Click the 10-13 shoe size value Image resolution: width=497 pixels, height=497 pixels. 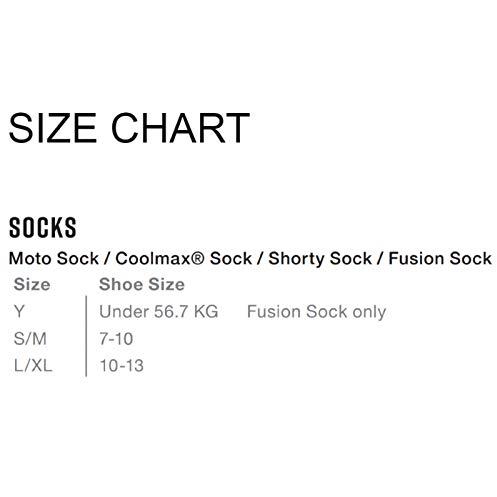[122, 366]
